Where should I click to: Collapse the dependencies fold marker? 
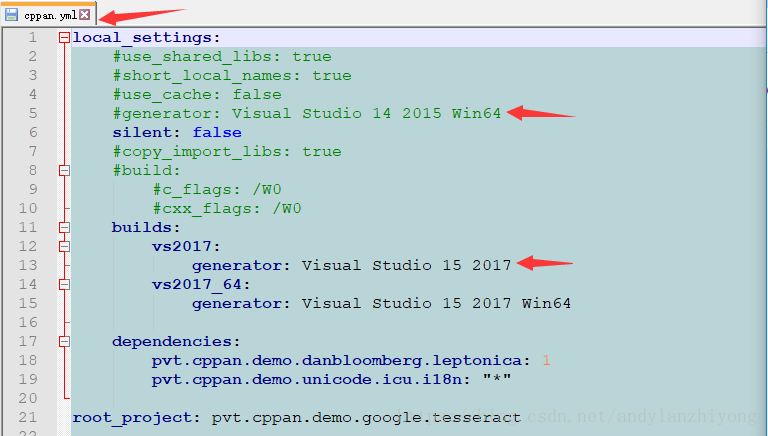click(64, 341)
